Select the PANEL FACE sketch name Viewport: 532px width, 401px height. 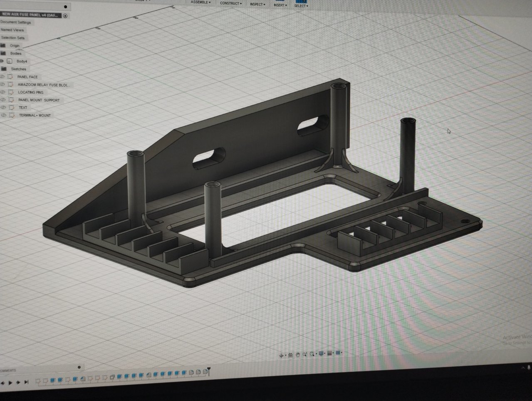point(27,77)
